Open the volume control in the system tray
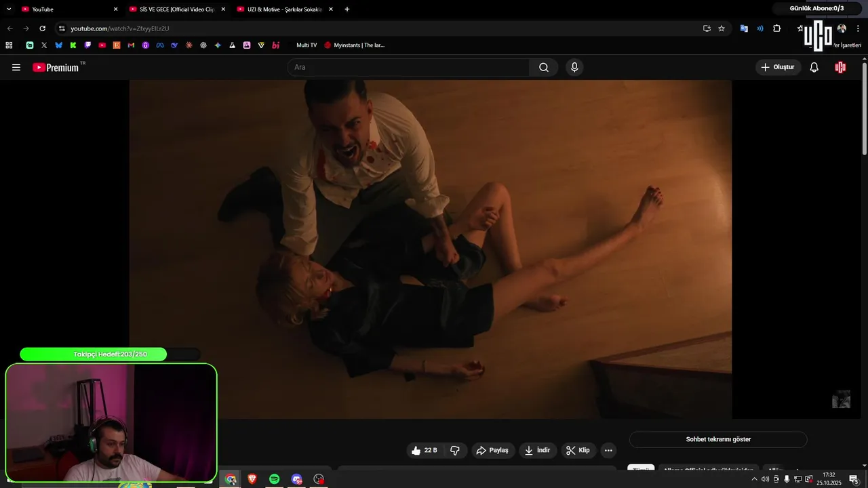868x488 pixels. pyautogui.click(x=765, y=479)
